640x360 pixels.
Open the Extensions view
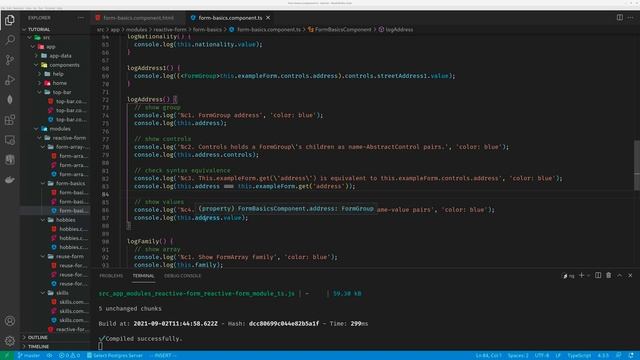(10, 120)
